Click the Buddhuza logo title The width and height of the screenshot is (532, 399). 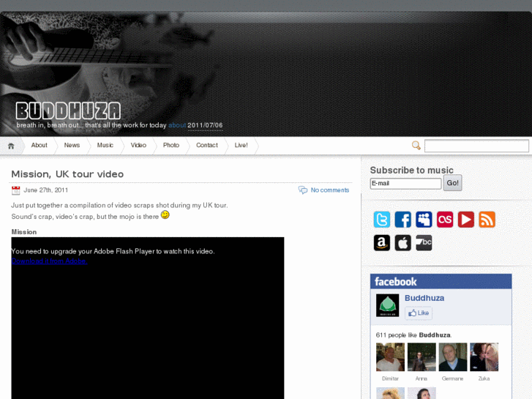pos(68,111)
